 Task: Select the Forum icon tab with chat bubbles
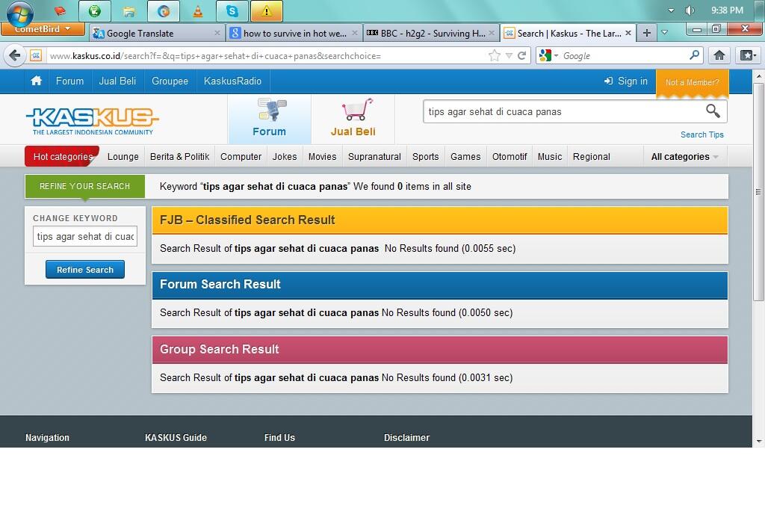click(x=269, y=119)
